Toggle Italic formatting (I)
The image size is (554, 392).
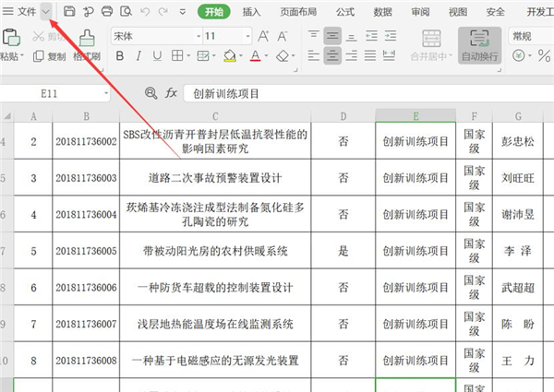[x=138, y=56]
